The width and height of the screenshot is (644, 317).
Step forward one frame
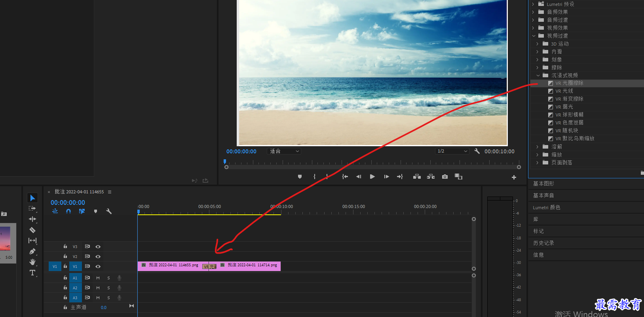(386, 177)
